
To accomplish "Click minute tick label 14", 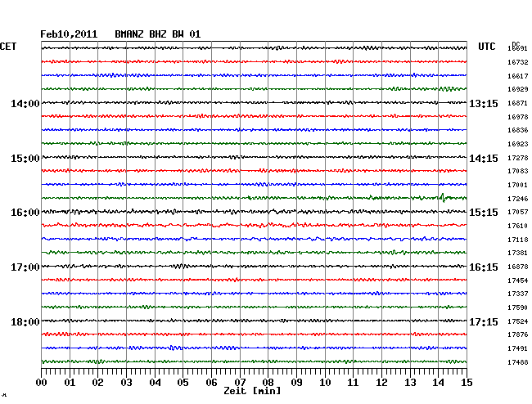I will pos(438,383).
